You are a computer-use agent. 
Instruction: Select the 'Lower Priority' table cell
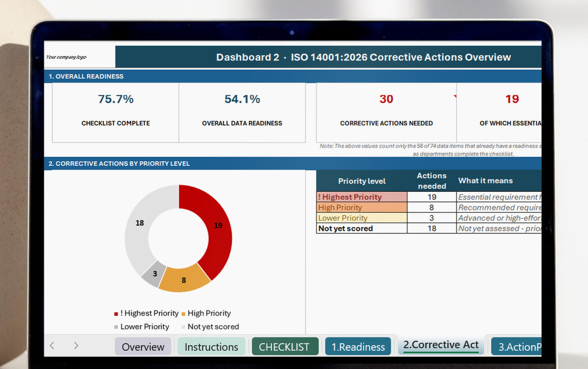click(x=362, y=218)
